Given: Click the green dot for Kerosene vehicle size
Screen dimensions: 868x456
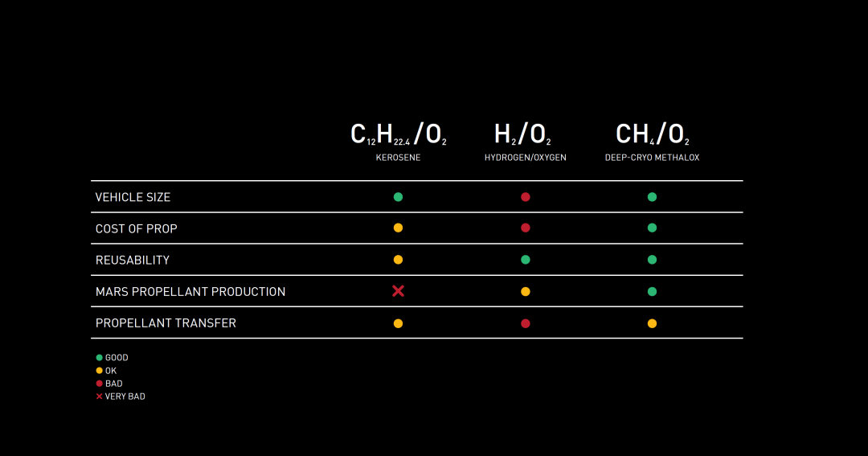Looking at the screenshot, I should click(398, 197).
